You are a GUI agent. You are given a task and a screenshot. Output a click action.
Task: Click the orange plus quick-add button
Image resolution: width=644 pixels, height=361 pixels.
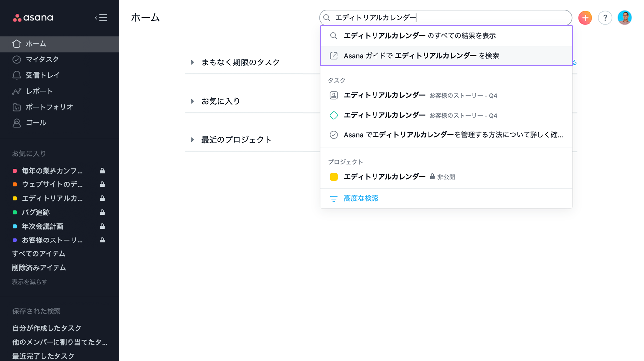pos(585,18)
